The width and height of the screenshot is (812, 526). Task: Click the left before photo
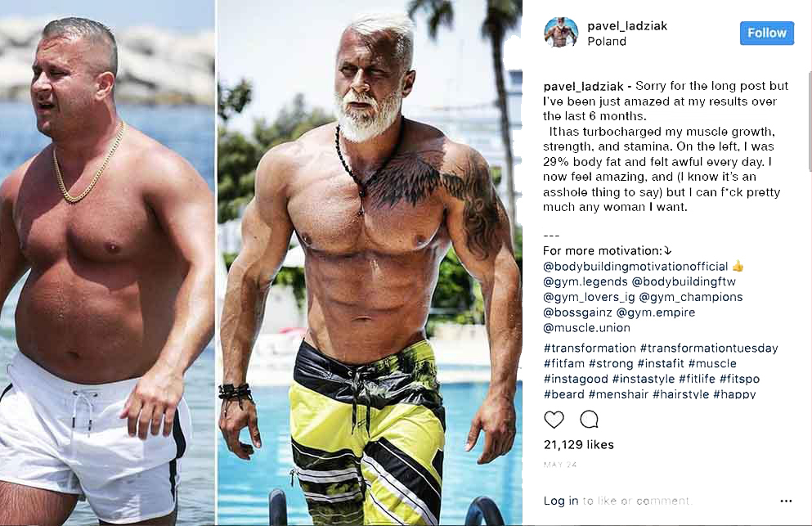[107, 263]
